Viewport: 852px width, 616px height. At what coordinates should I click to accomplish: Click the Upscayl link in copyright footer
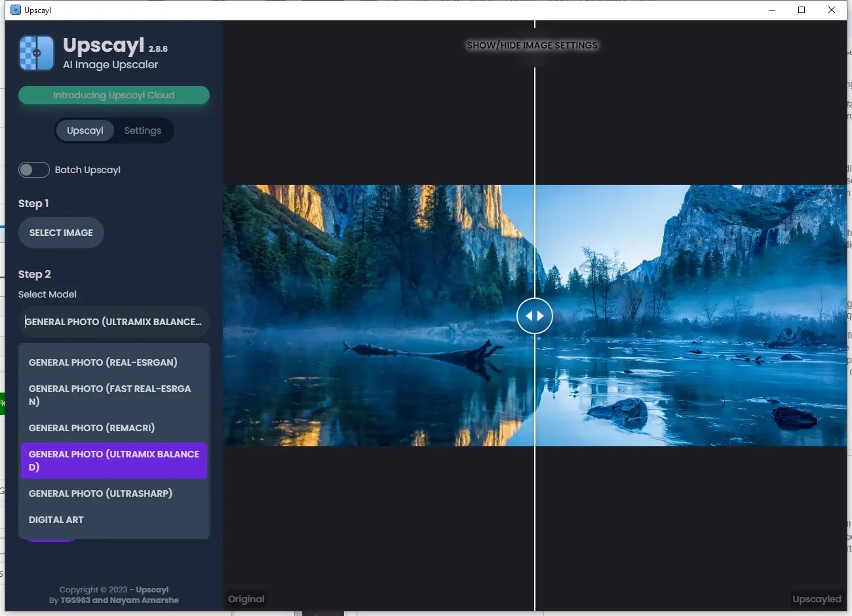(x=152, y=590)
